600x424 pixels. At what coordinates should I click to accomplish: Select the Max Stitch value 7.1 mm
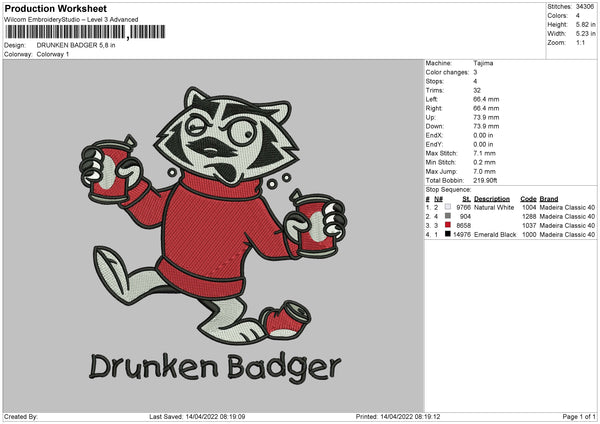484,153
